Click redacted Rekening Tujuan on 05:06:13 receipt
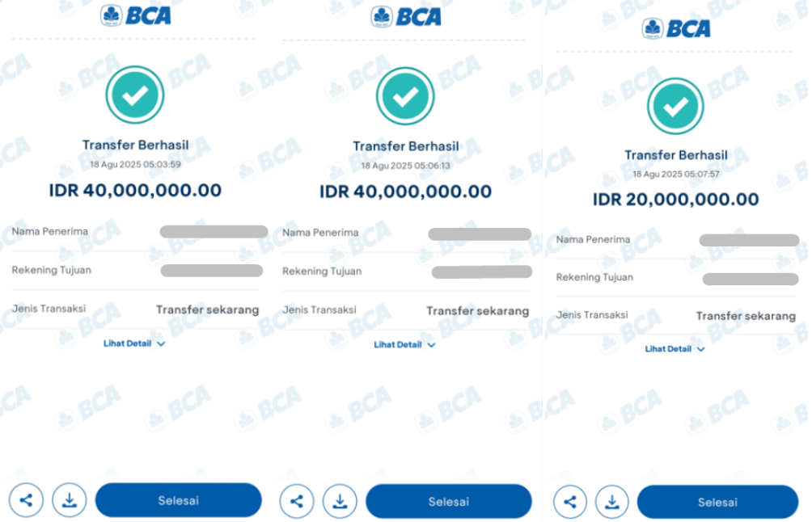Viewport: 812px width, 522px height. click(481, 272)
